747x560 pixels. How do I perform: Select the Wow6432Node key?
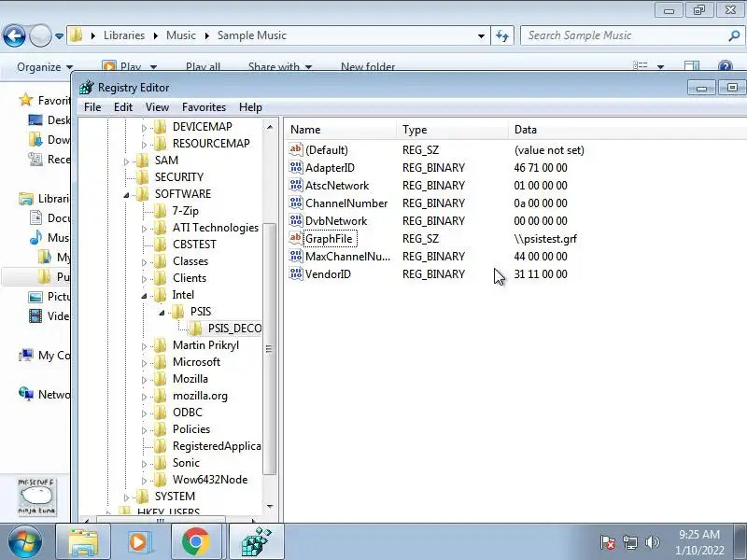point(210,480)
